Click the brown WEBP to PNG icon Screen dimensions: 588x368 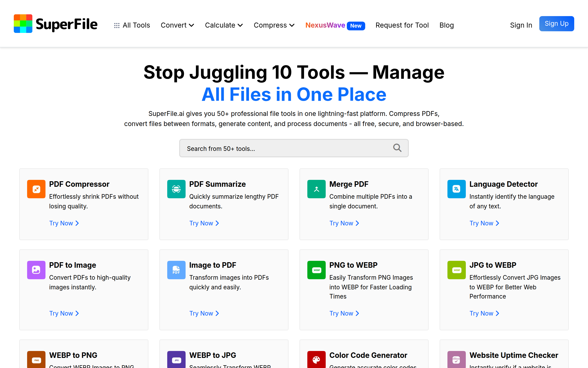tap(36, 359)
